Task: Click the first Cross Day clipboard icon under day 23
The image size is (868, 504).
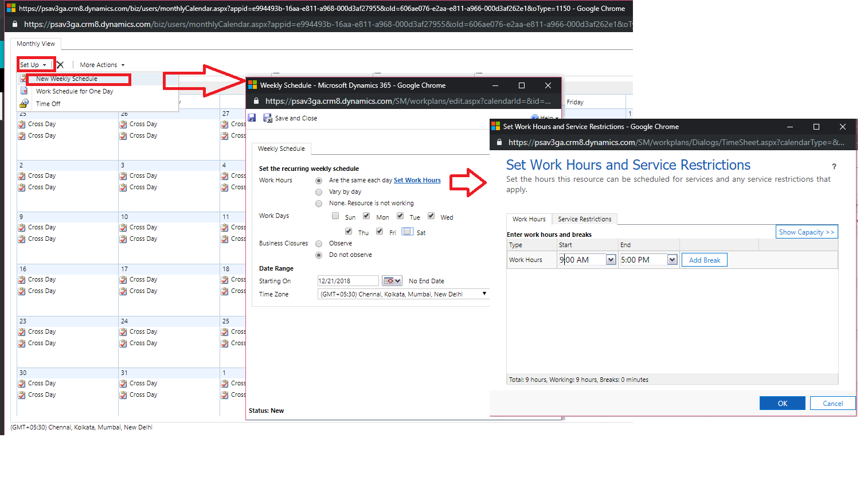Action: 22,332
